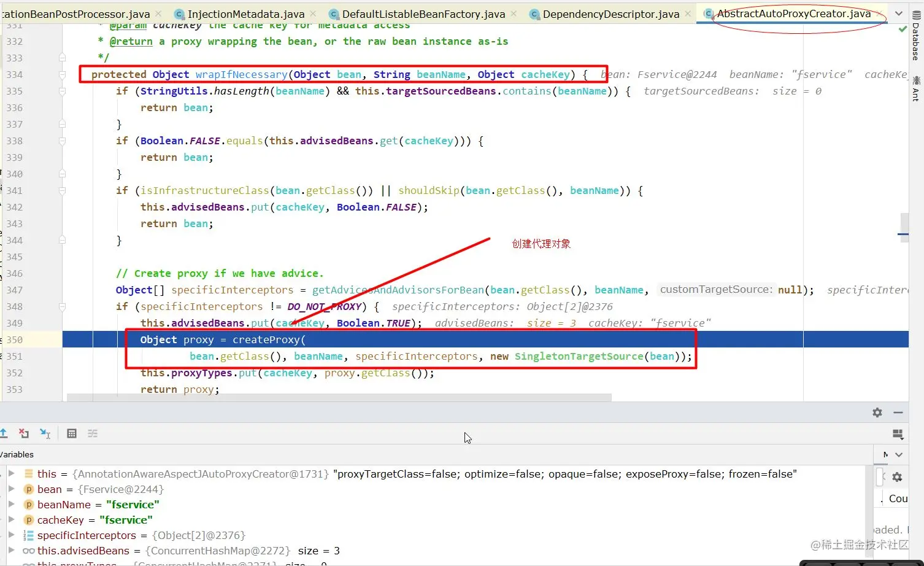Toggle the fold marker on line 335
This screenshot has height=566, width=924.
62,91
